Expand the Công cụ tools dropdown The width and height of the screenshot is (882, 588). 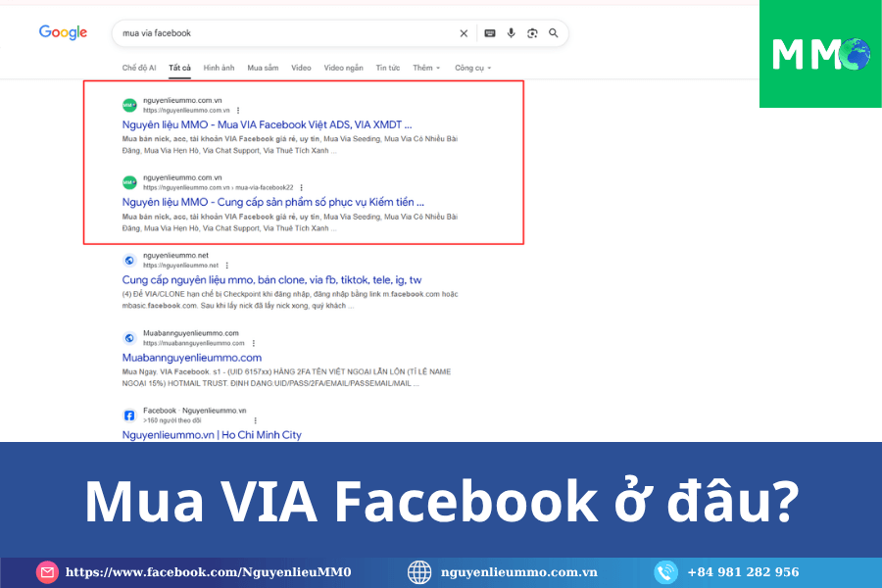click(x=474, y=68)
